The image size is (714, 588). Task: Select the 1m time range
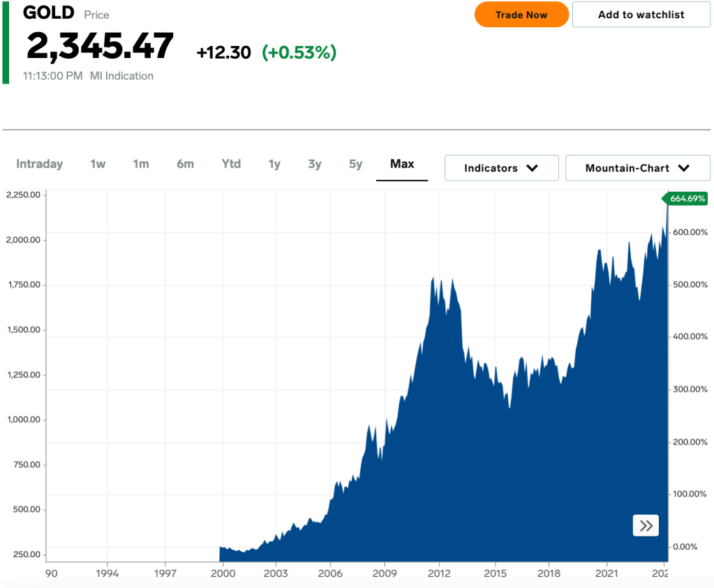pyautogui.click(x=141, y=164)
